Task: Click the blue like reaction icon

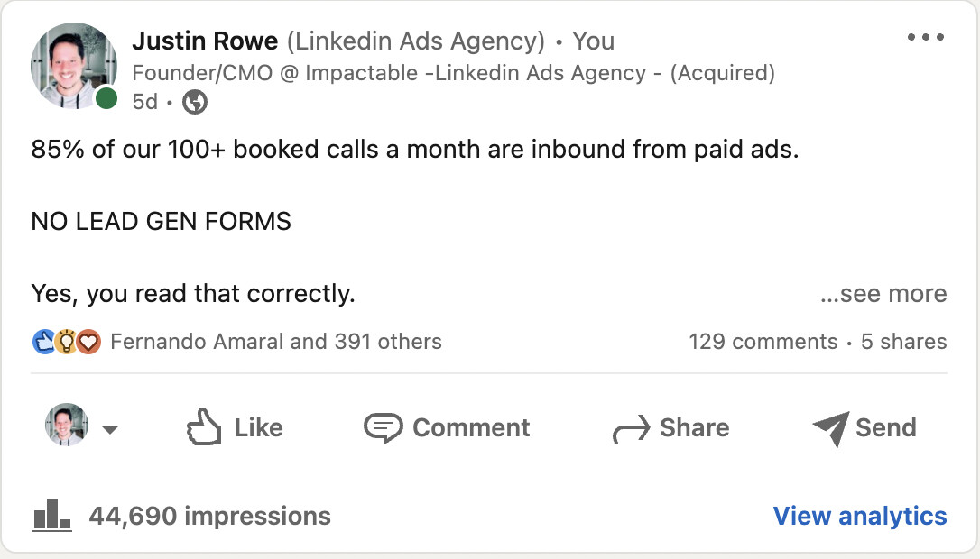Action: [43, 342]
